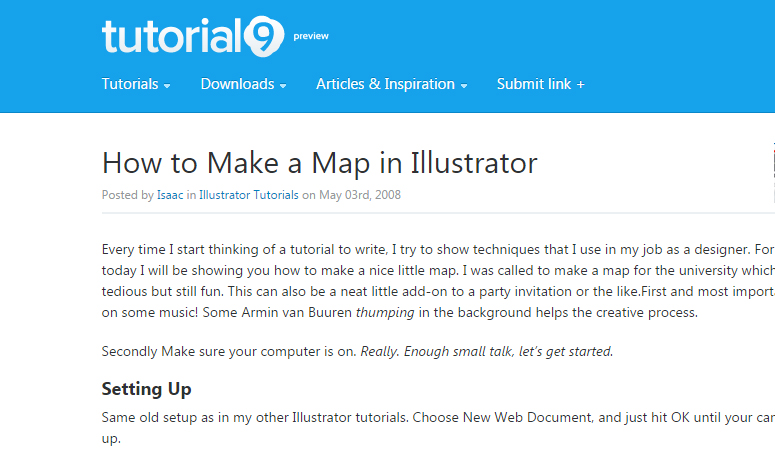The width and height of the screenshot is (775, 465).
Task: Click the text Same old setup as in
Action: pyautogui.click(x=165, y=418)
